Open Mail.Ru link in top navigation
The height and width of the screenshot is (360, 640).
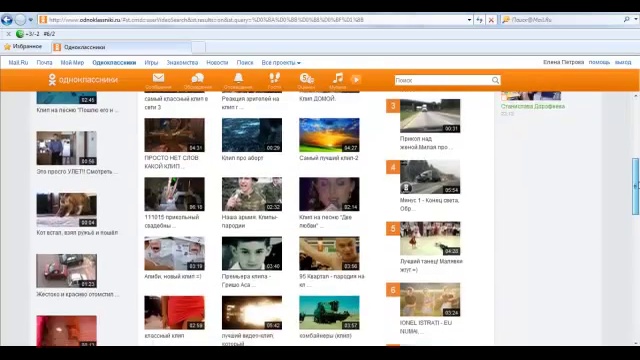tap(18, 62)
